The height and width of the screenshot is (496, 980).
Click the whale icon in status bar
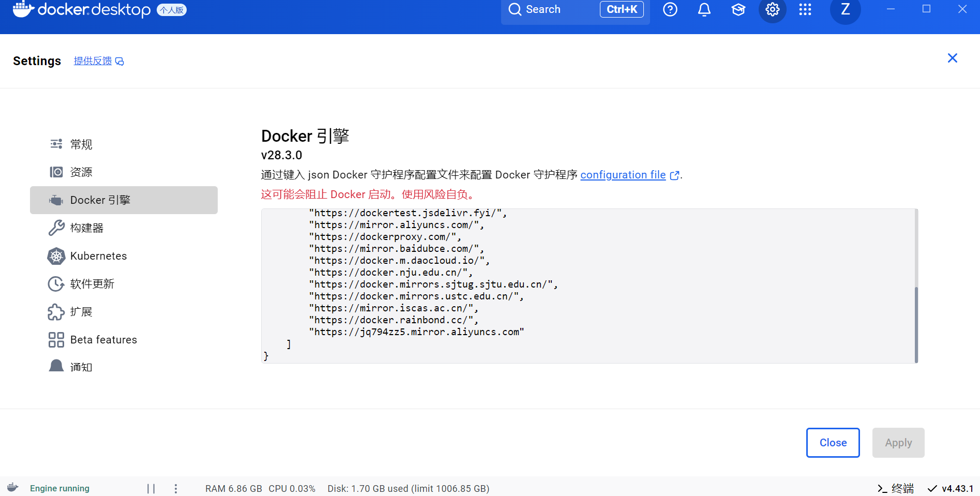(x=13, y=488)
